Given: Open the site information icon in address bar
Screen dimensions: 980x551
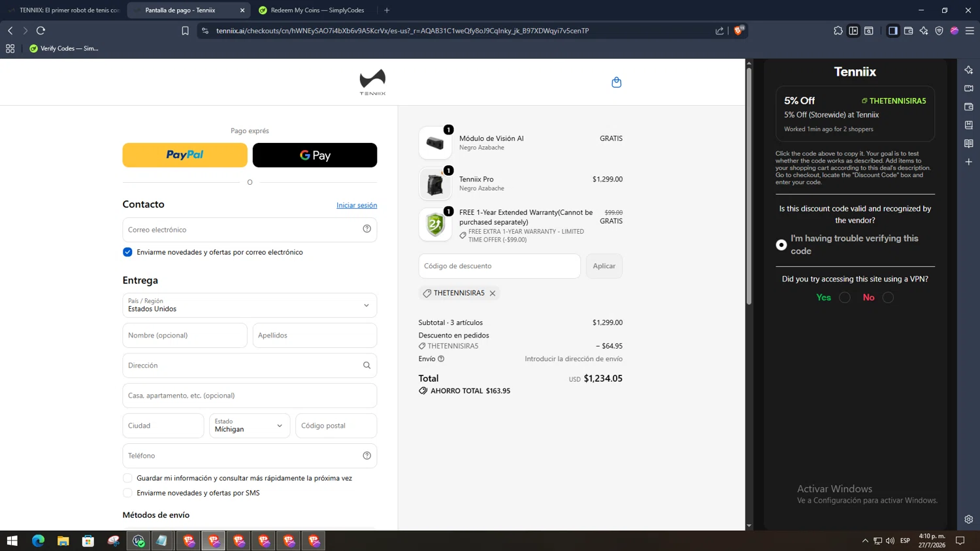Looking at the screenshot, I should [x=205, y=31].
